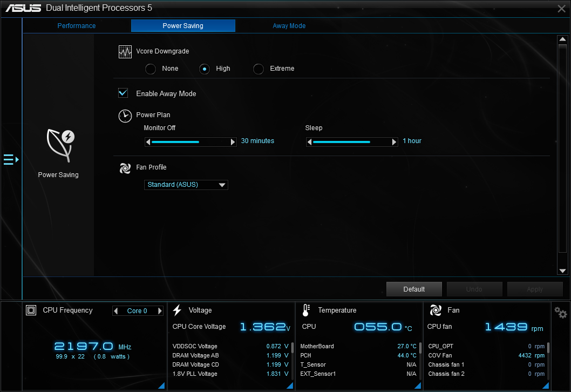Adjust the Monitor Off slider bar
Viewport: 571px width, 392px height.
[x=191, y=141]
